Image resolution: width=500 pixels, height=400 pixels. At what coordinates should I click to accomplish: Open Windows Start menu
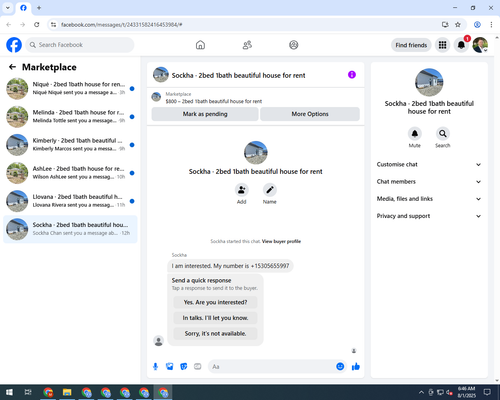click(x=9, y=392)
